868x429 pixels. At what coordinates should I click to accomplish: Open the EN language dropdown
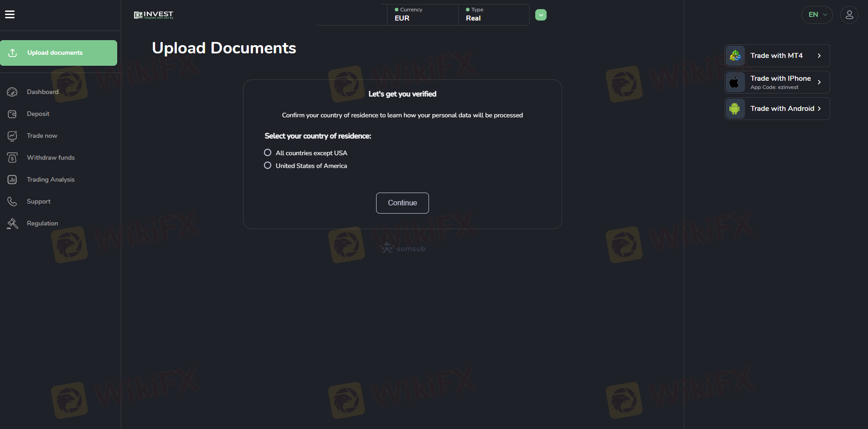(817, 15)
